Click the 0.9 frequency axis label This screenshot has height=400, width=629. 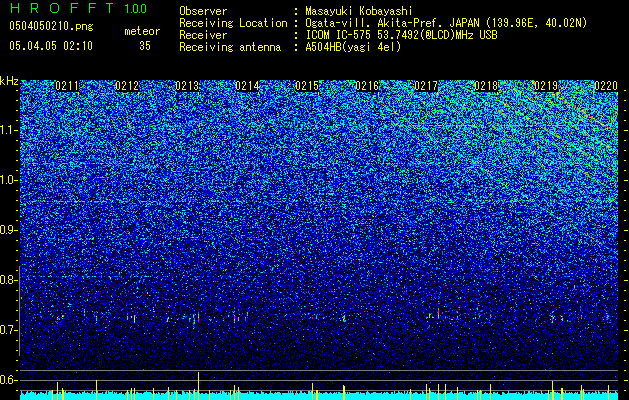8,231
